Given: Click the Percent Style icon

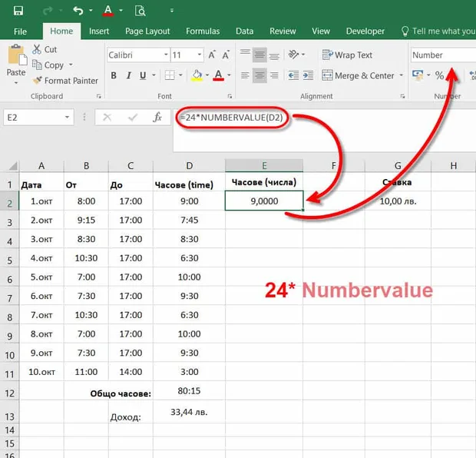Looking at the screenshot, I should coord(439,75).
